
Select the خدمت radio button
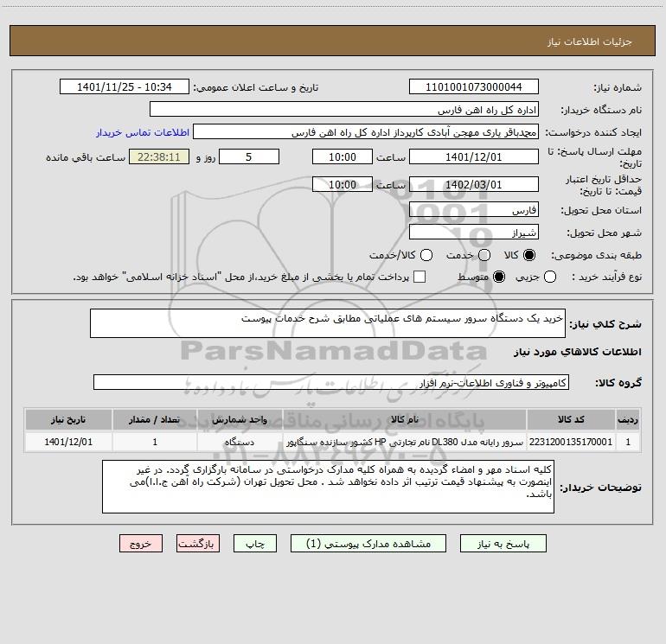pyautogui.click(x=484, y=255)
